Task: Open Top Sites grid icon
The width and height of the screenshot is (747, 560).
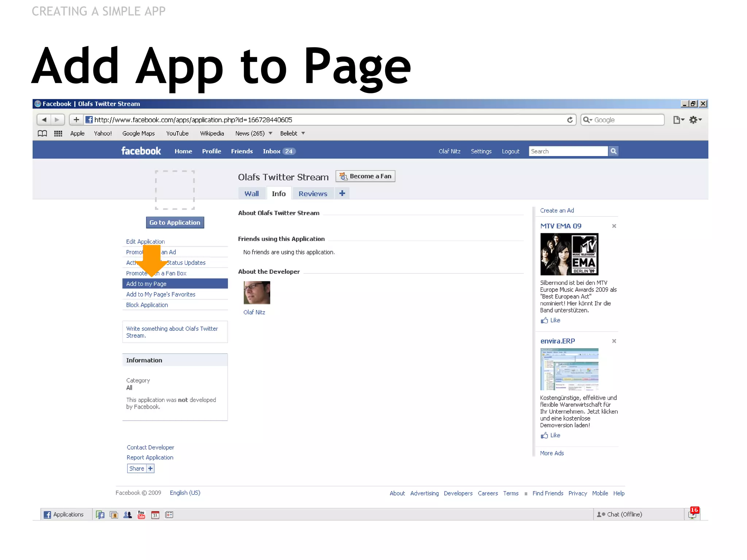Action: click(x=58, y=133)
